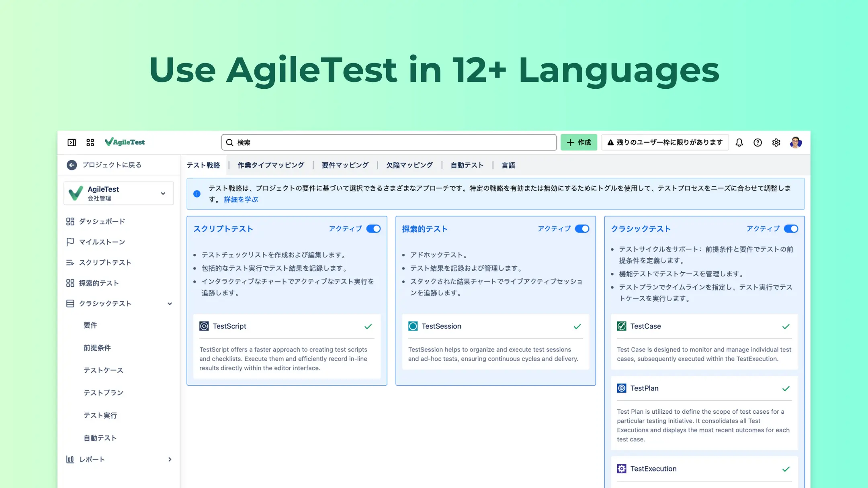Toggle the TestPlan checkmark
The width and height of the screenshot is (868, 488).
(786, 389)
